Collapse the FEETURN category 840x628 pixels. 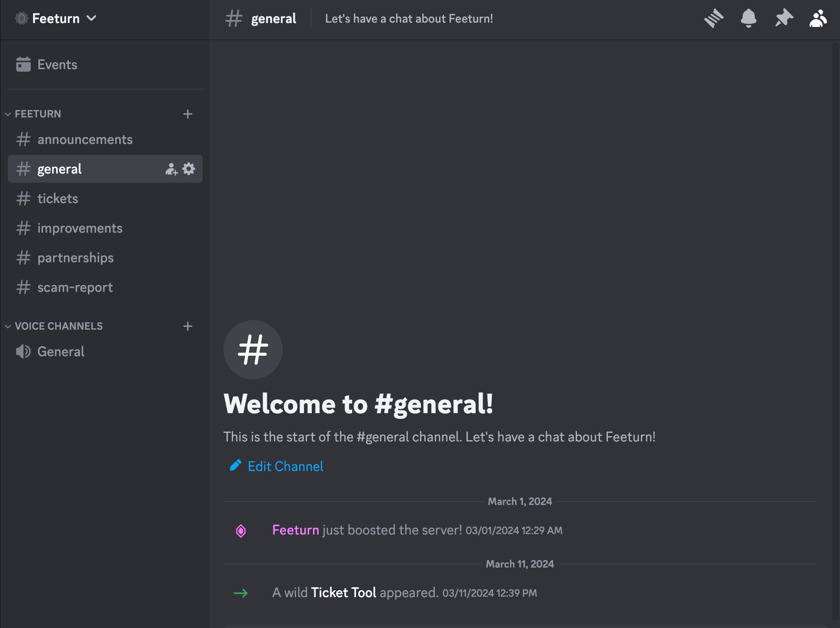37,114
